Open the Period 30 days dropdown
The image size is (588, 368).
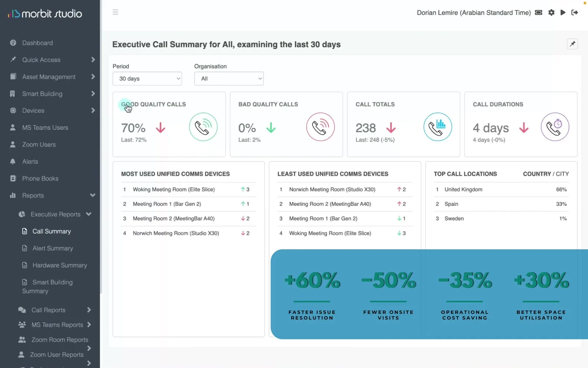pyautogui.click(x=147, y=79)
